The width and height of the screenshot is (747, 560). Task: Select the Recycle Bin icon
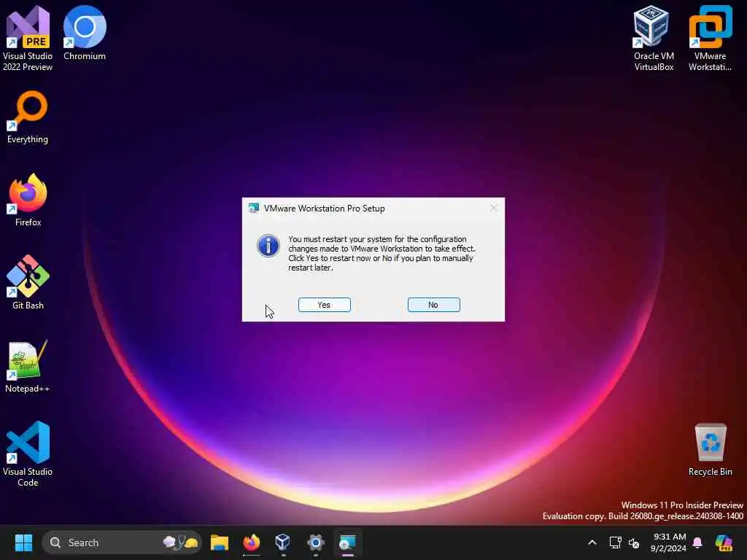click(x=710, y=449)
